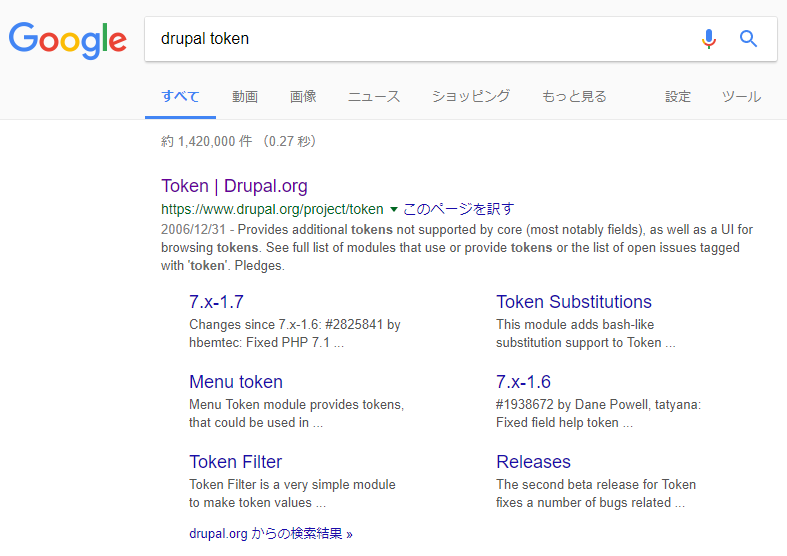Click the text 'This module adds bash-like'
Screen dimensions: 787x556
coord(575,325)
